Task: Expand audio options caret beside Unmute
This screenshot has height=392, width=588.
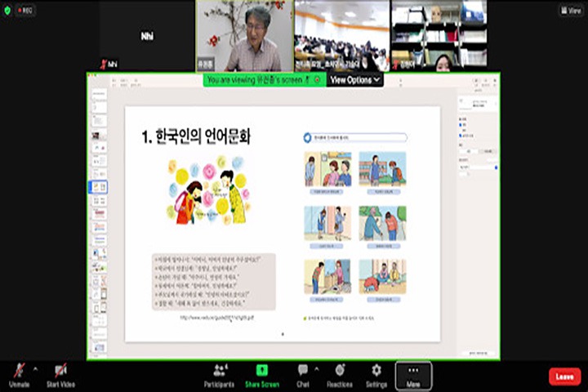Action: (34, 367)
